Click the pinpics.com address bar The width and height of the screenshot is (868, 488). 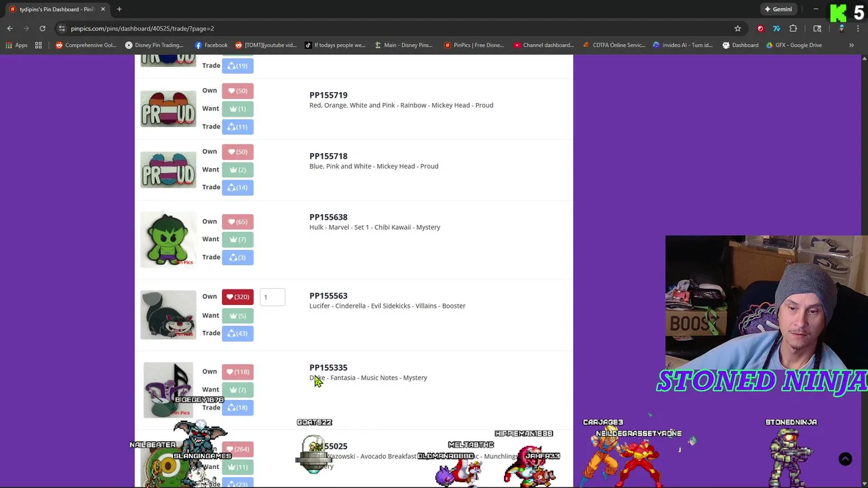400,28
